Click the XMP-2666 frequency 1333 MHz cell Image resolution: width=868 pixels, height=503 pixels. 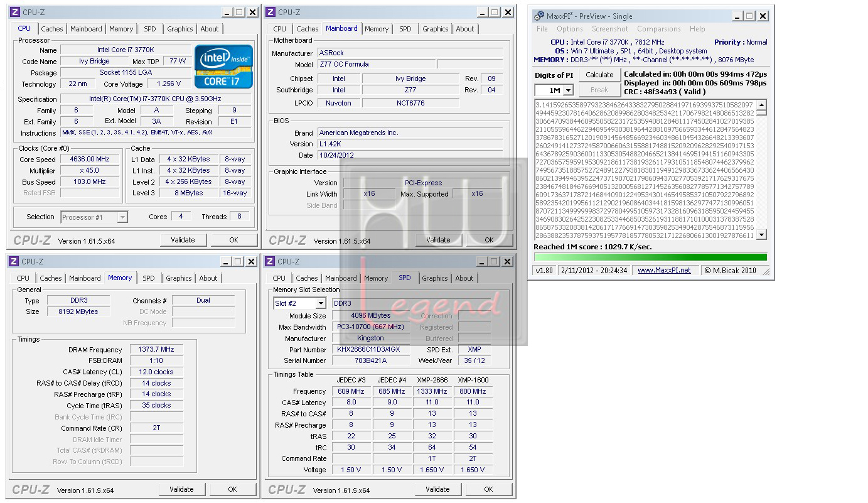pos(432,391)
